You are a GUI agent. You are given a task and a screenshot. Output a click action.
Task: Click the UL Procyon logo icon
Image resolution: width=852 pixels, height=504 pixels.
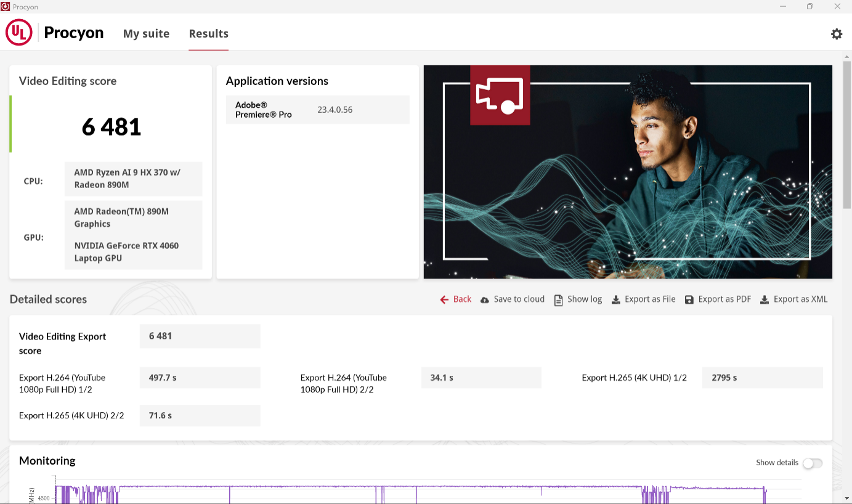click(19, 33)
